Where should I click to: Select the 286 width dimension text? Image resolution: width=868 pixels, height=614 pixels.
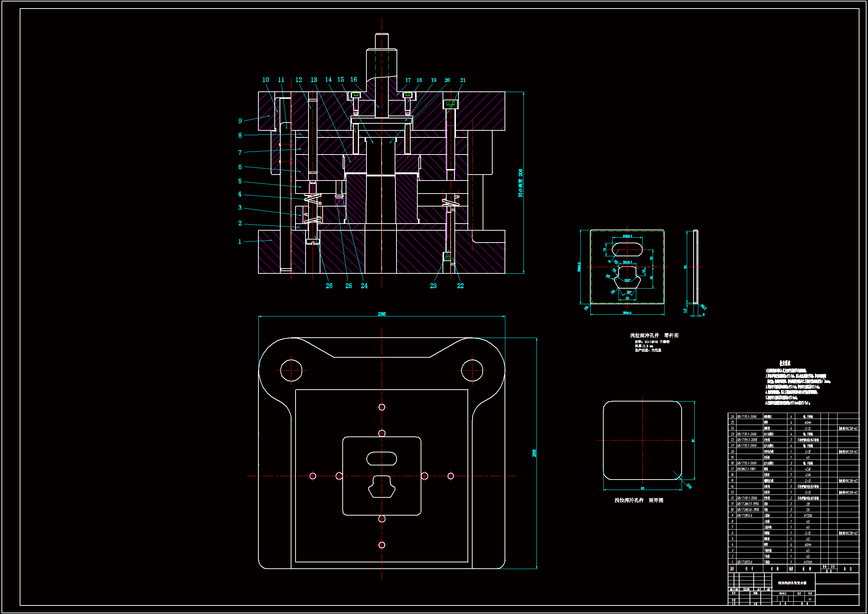click(381, 314)
